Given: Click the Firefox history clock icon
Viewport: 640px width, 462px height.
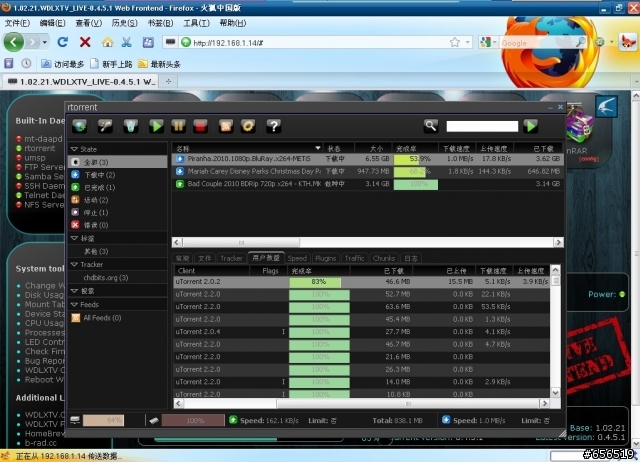Looking at the screenshot, I should pos(26,63).
